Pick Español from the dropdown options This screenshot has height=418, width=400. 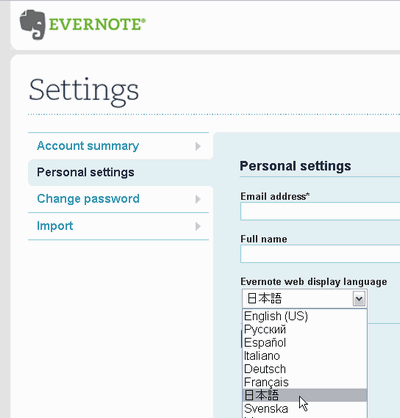[305, 342]
